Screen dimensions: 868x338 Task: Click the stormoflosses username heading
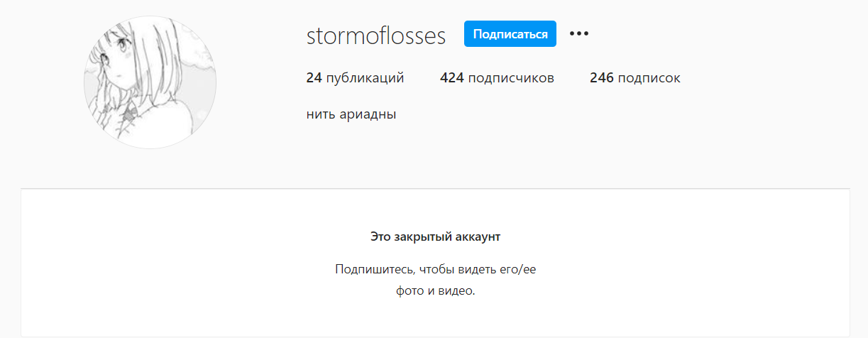coord(376,36)
